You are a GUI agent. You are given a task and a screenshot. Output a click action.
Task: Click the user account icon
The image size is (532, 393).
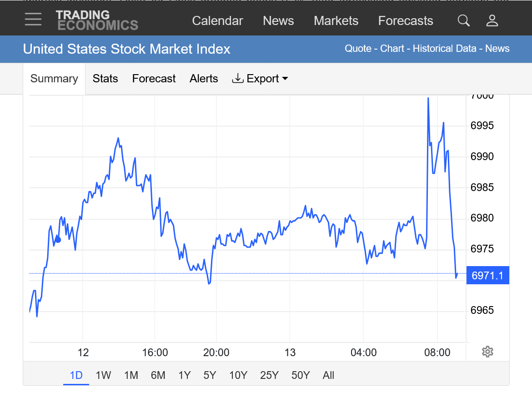pyautogui.click(x=492, y=20)
